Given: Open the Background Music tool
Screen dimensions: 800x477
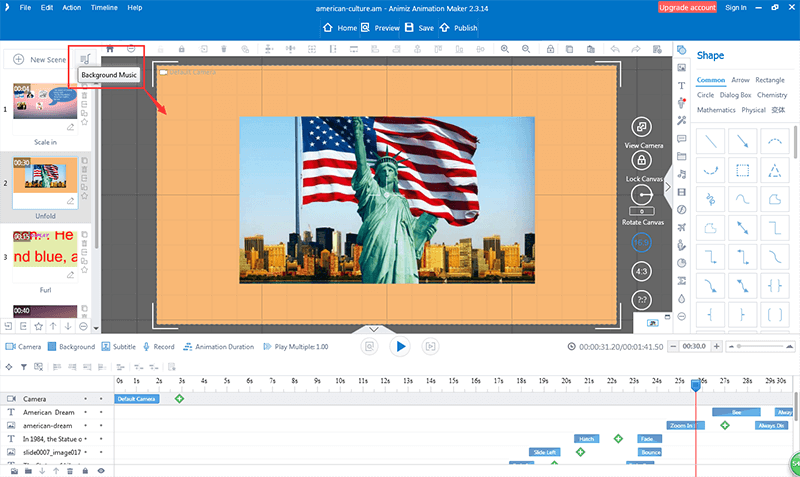Looking at the screenshot, I should coord(85,59).
